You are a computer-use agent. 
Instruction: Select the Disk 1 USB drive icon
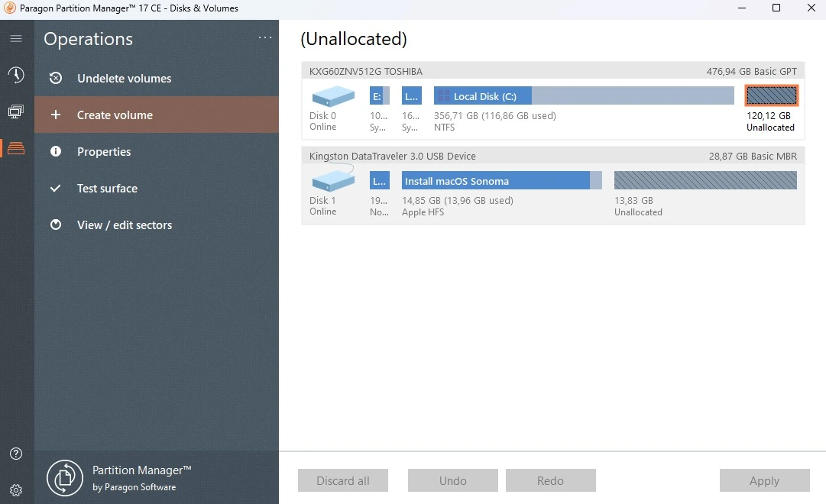click(x=333, y=178)
